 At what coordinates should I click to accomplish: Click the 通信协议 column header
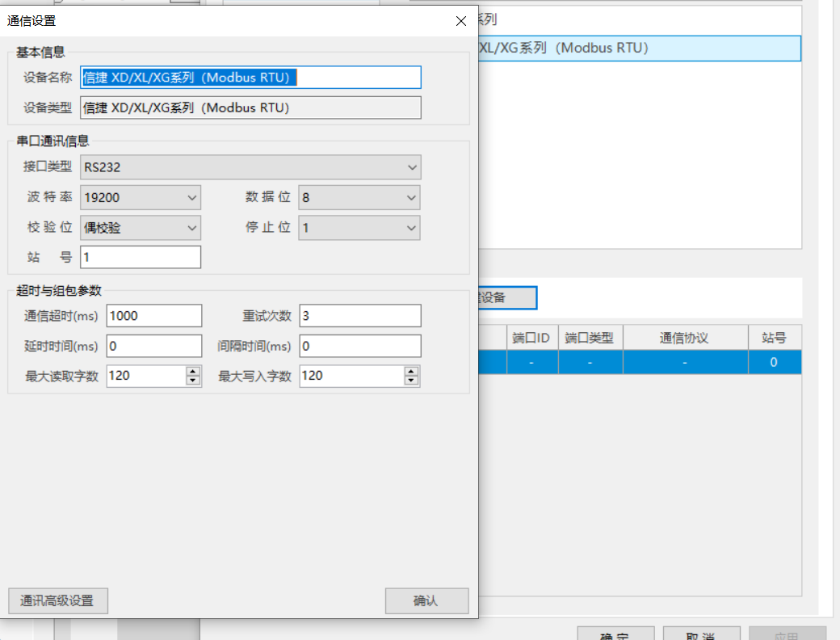pos(685,338)
